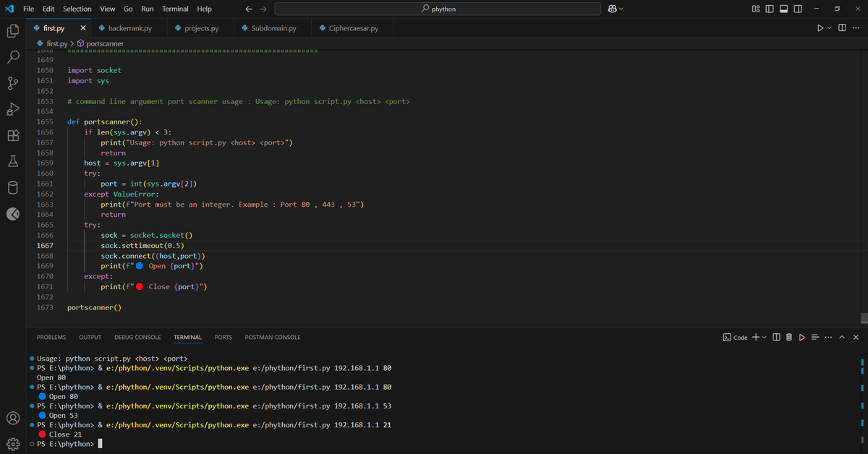Close the terminal panel

[x=856, y=337]
